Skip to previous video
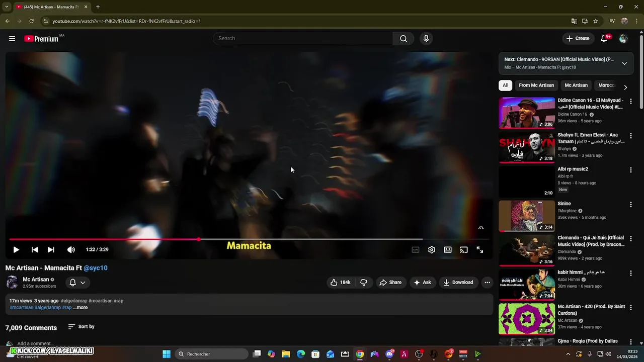This screenshot has width=644, height=362. pyautogui.click(x=35, y=249)
